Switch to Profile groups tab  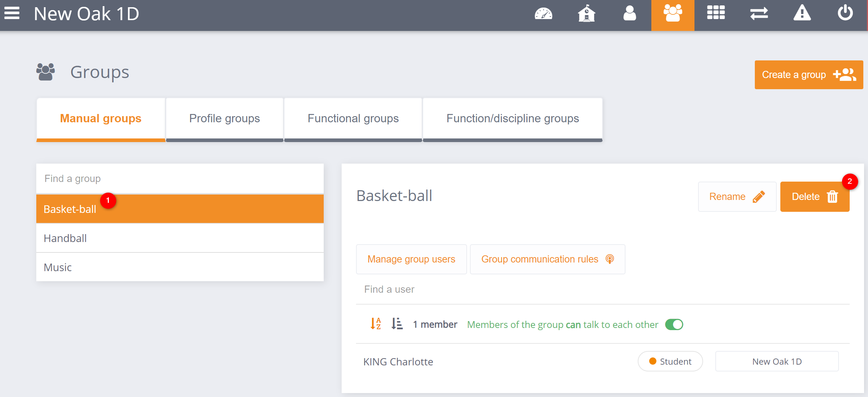[x=225, y=119]
